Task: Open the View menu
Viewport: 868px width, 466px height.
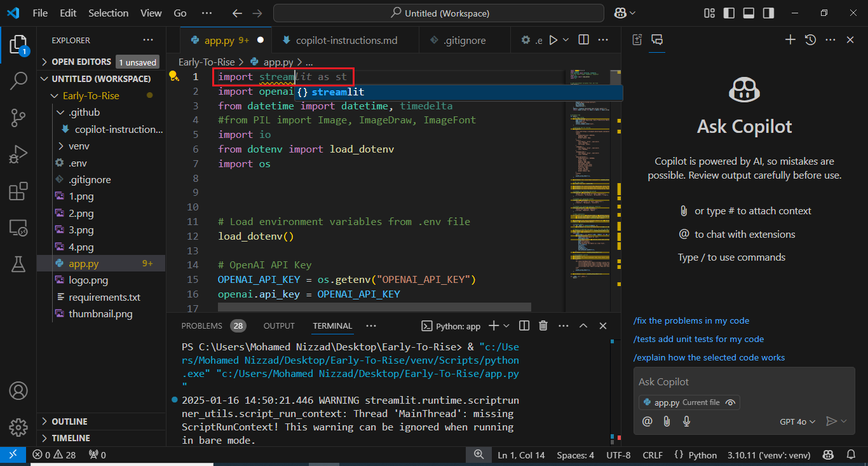Action: click(151, 13)
